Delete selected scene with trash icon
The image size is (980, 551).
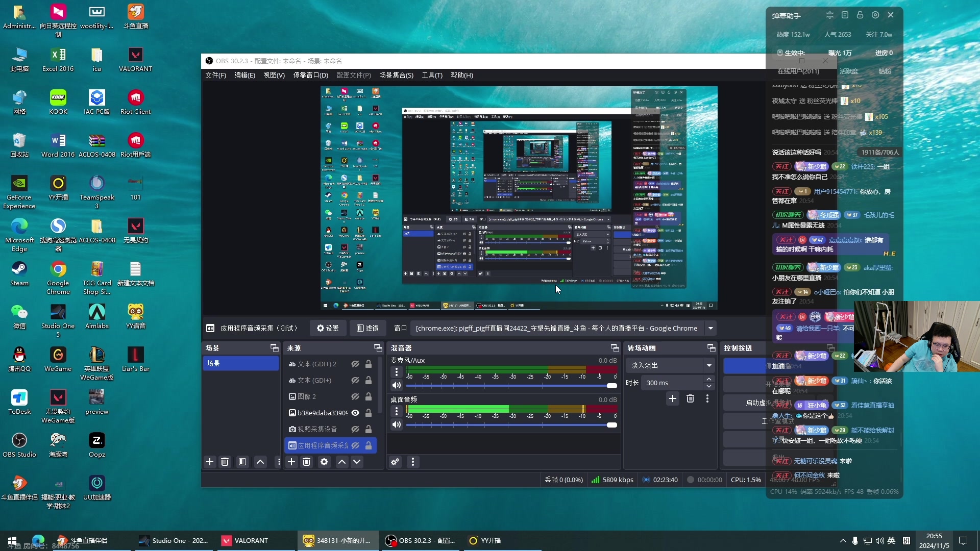point(225,462)
